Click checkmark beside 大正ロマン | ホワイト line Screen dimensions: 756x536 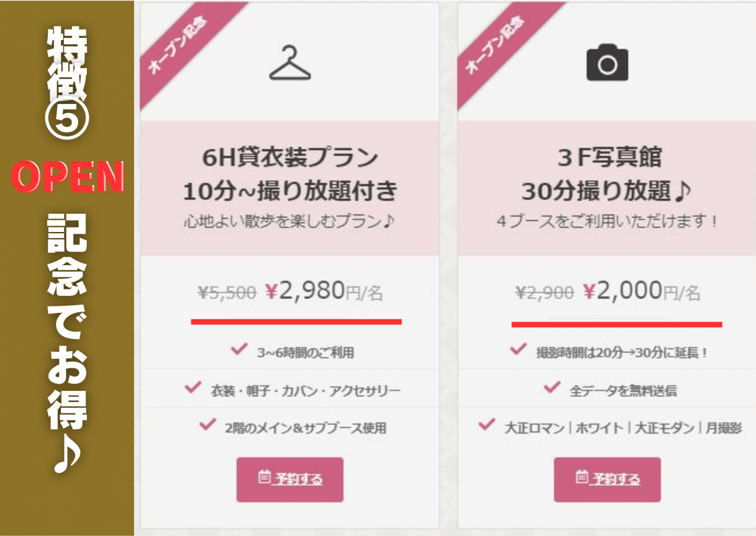[x=486, y=424]
